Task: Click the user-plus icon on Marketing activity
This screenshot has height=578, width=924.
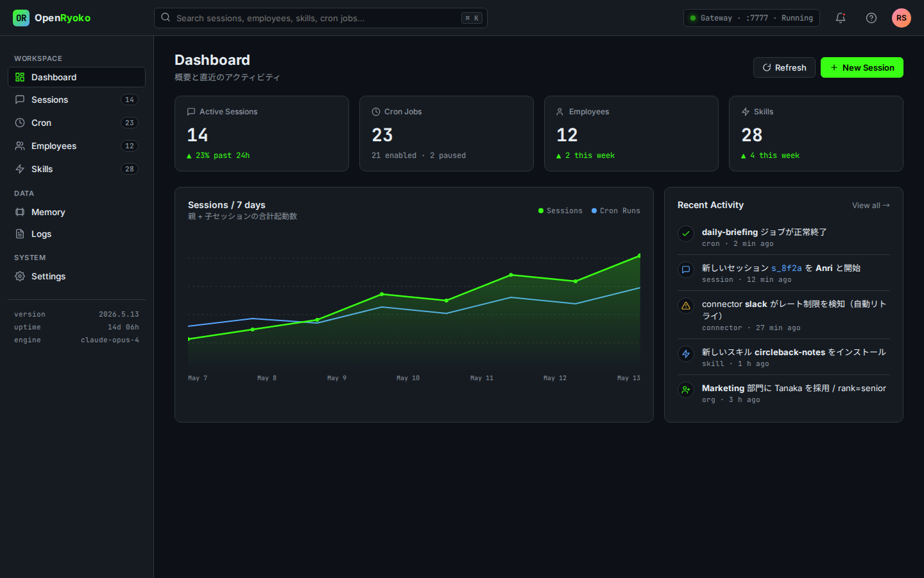Action: point(686,390)
